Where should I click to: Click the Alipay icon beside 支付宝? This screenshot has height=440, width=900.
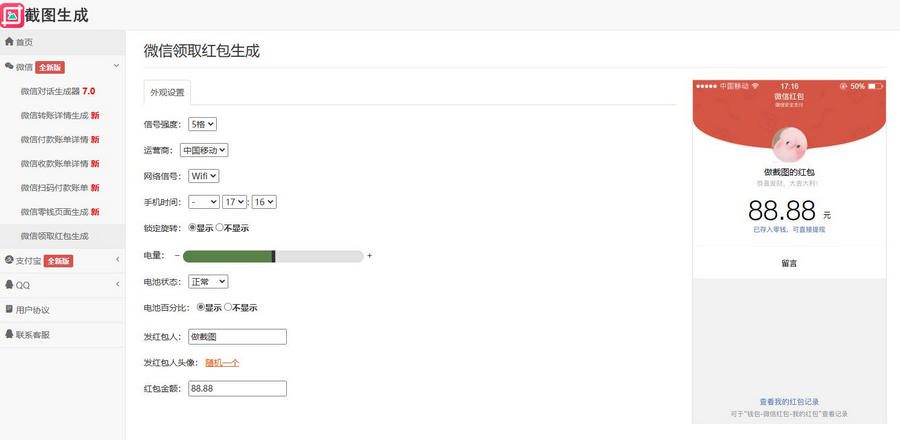coord(9,261)
